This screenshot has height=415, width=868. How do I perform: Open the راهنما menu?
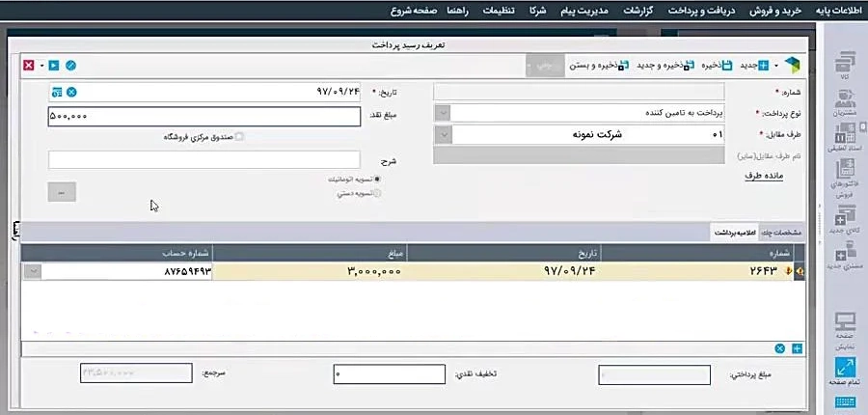457,11
